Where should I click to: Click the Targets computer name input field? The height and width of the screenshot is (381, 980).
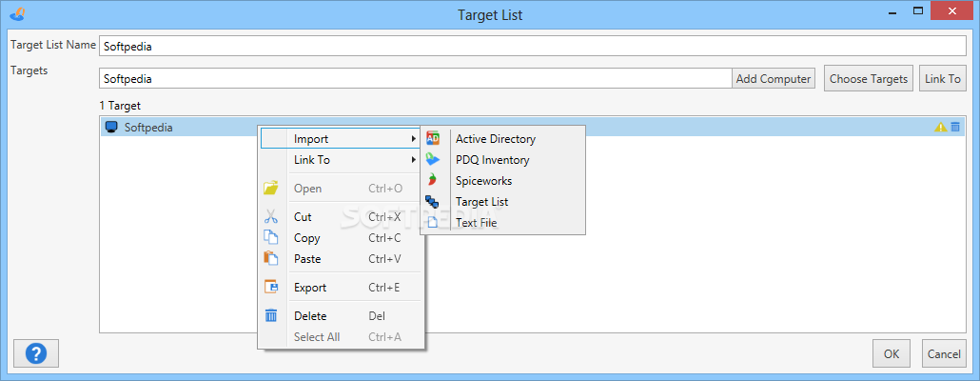coord(415,79)
